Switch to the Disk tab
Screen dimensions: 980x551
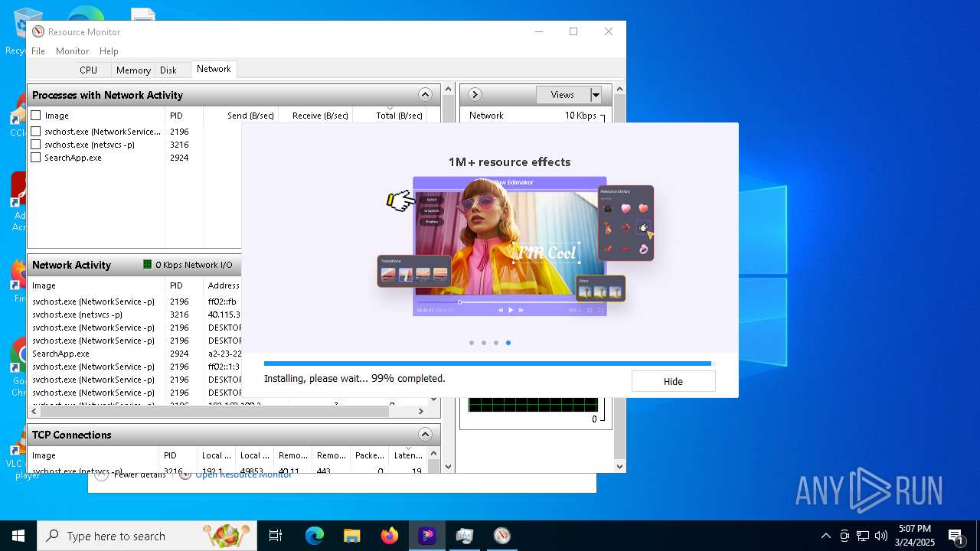tap(168, 70)
